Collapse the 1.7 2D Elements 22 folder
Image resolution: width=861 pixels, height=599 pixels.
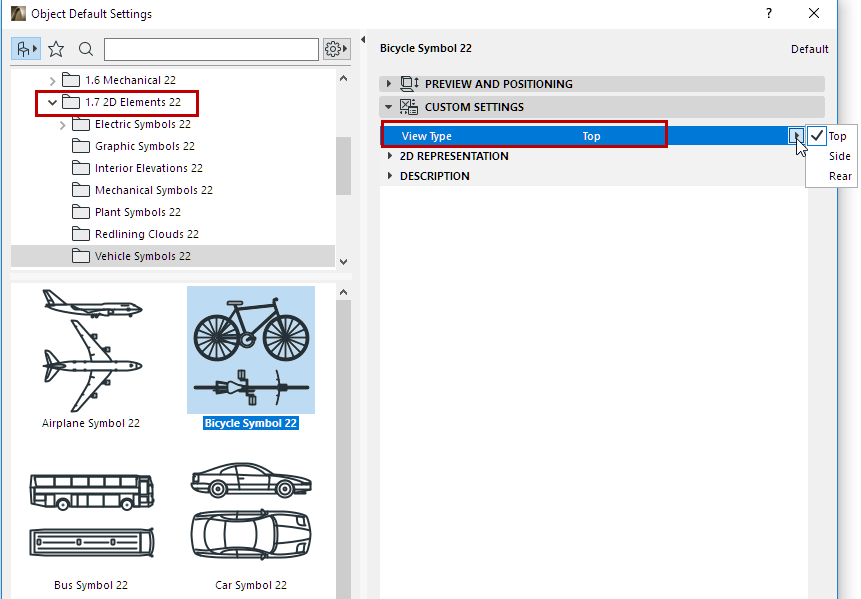52,102
